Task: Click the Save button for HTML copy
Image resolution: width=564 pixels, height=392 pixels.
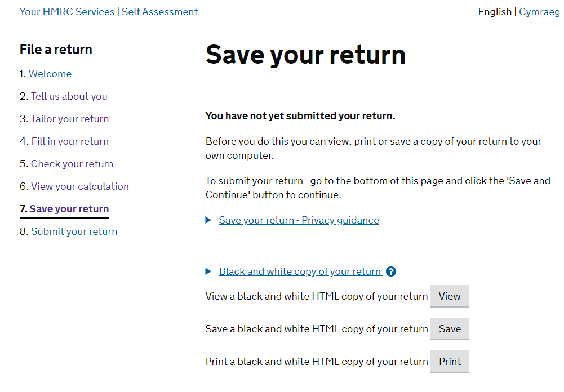Action: tap(450, 329)
